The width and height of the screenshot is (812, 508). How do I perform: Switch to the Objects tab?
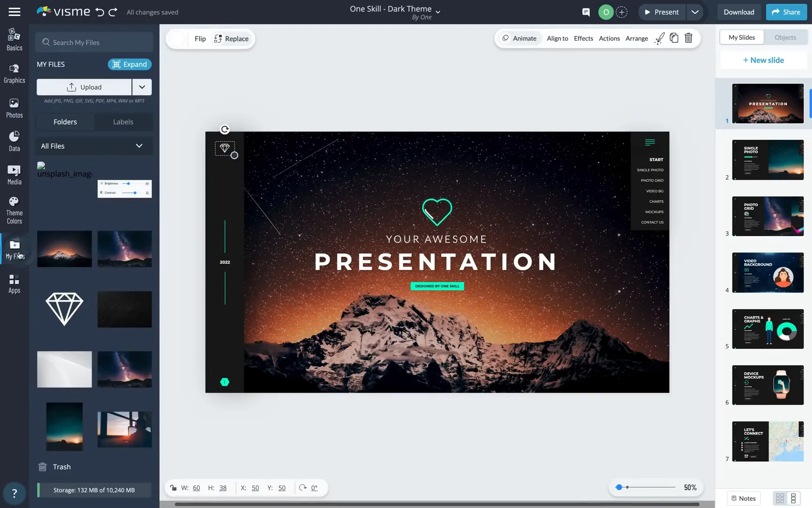[x=785, y=37]
